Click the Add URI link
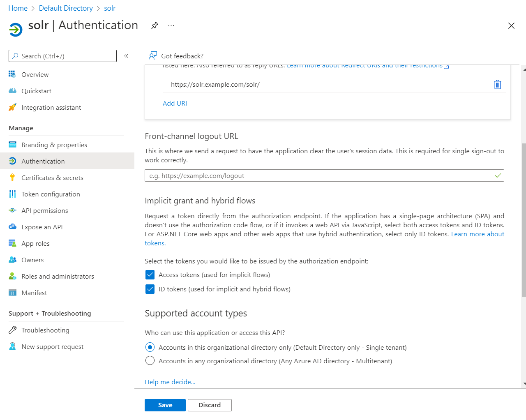The image size is (526, 420). pos(175,104)
